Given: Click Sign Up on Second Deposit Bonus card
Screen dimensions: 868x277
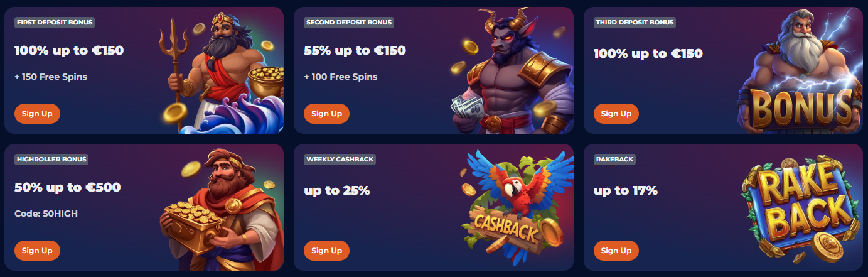Looking at the screenshot, I should (327, 114).
